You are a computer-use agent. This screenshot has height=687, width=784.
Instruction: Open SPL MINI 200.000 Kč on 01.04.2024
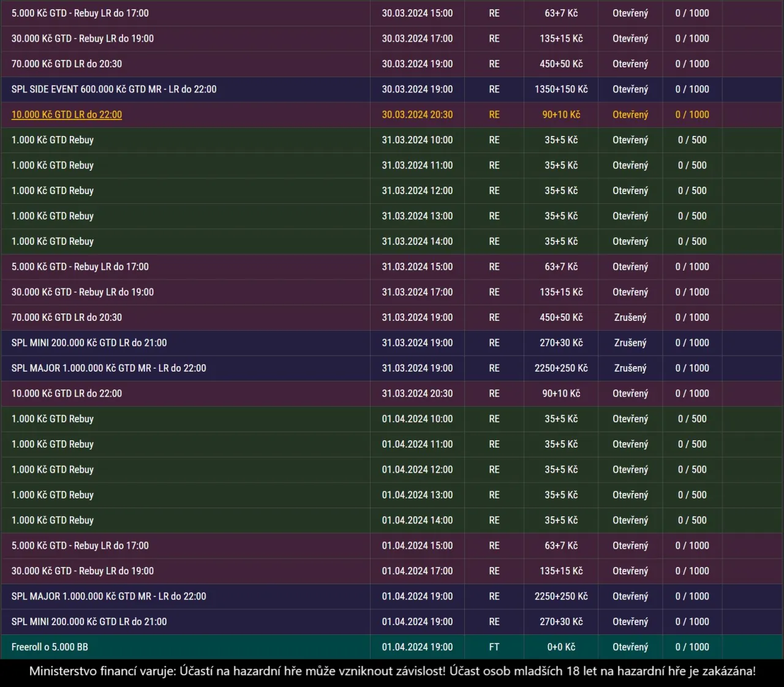coord(89,621)
